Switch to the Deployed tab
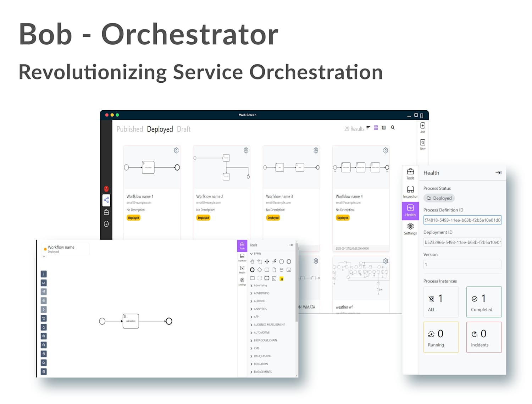 (x=160, y=129)
